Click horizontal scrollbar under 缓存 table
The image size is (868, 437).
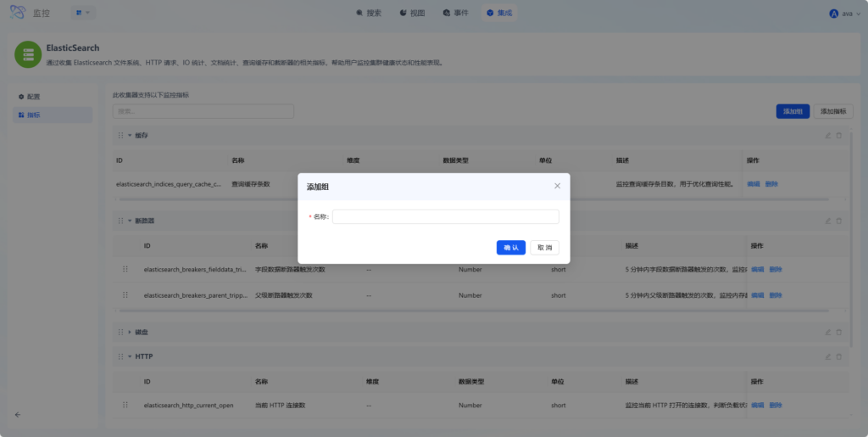point(473,199)
